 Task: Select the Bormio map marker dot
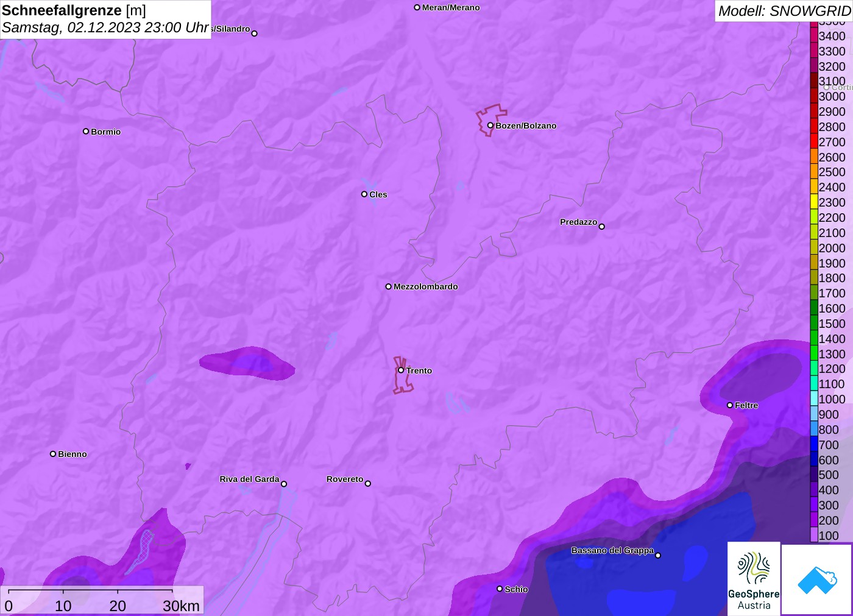tap(86, 132)
